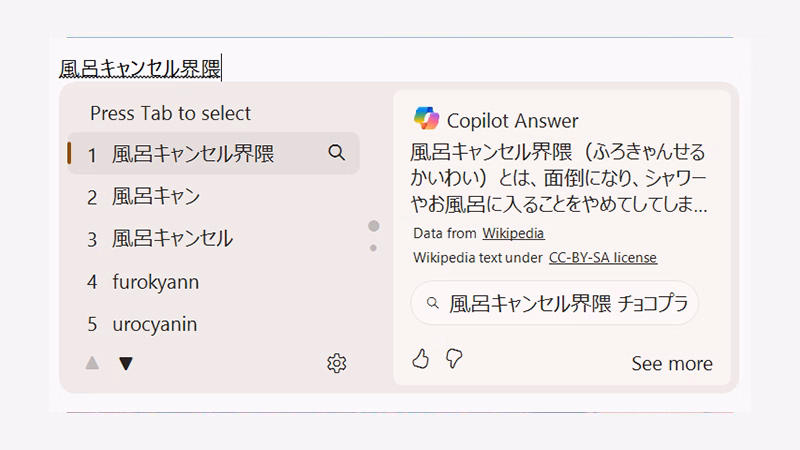This screenshot has height=450, width=800.
Task: Click the search magnifier beside candidate 1
Action: point(337,153)
